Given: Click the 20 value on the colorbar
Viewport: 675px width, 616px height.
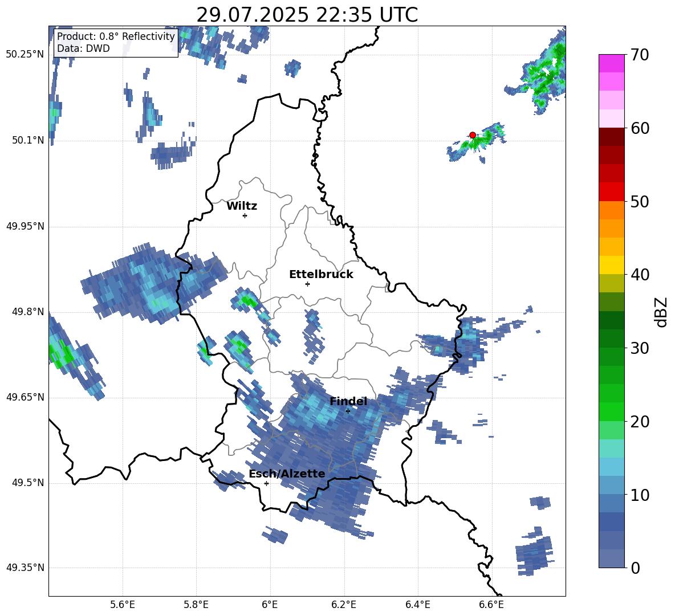Looking at the screenshot, I should 639,422.
